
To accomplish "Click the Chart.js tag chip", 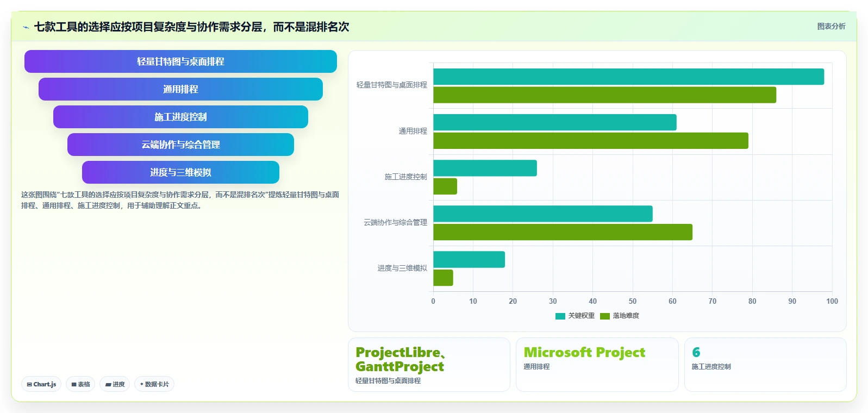I will click(x=41, y=384).
